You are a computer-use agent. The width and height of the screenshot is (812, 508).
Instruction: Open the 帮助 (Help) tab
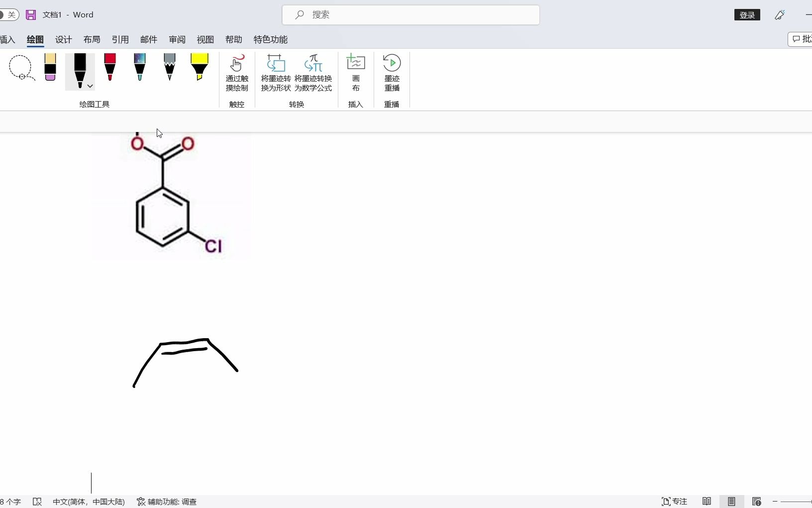234,39
